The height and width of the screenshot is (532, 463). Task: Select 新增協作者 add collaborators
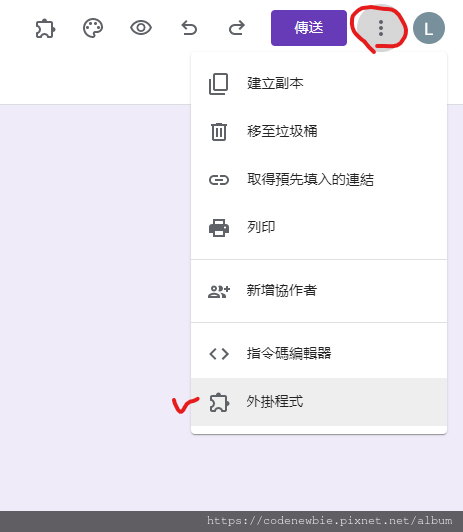319,291
